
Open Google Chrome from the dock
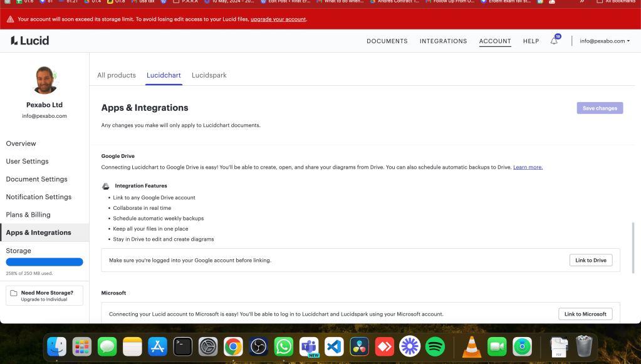pyautogui.click(x=233, y=347)
